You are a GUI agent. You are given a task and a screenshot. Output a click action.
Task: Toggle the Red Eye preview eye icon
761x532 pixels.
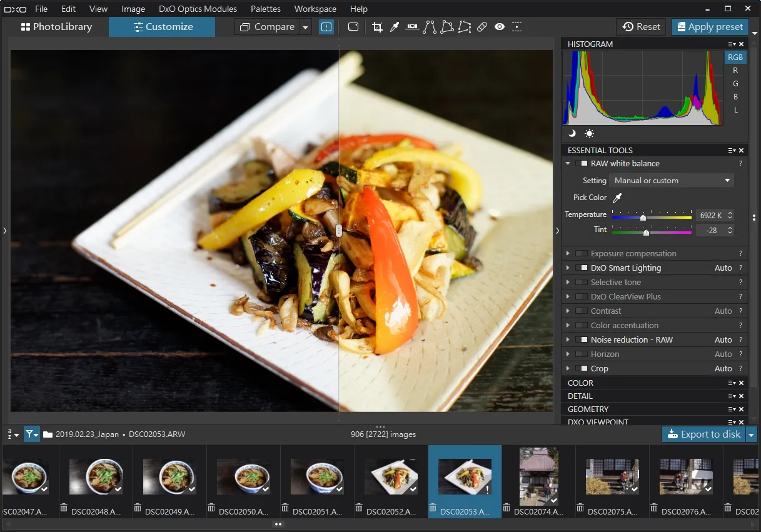[x=500, y=27]
